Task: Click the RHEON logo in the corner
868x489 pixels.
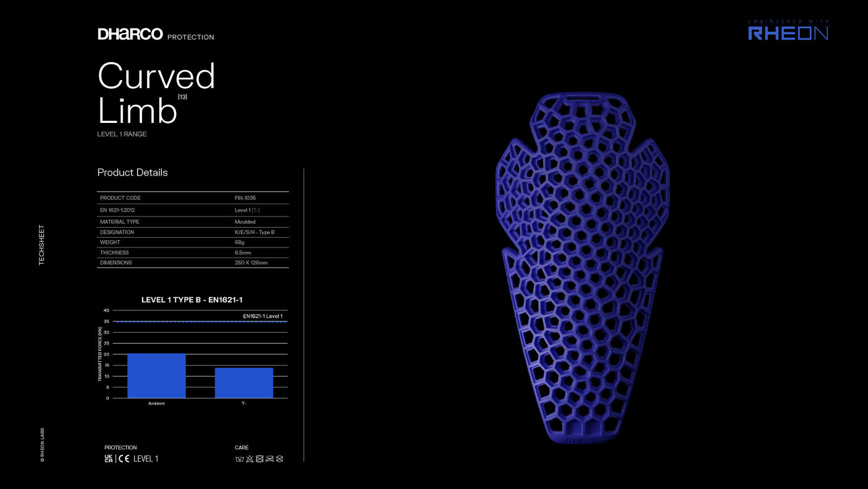Action: pos(788,32)
